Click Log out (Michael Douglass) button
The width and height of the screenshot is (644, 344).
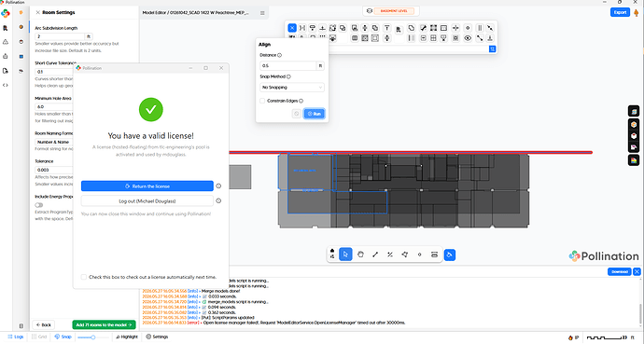point(147,201)
